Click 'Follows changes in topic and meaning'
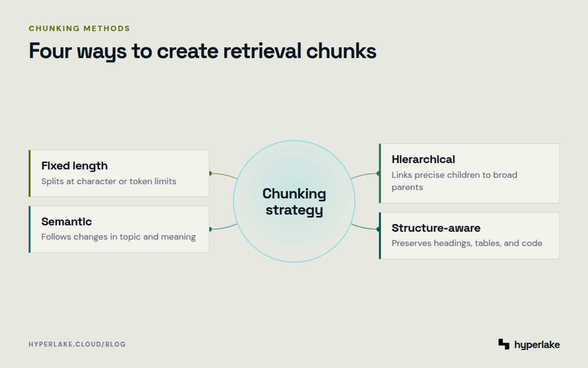This screenshot has width=588, height=368. tap(118, 237)
